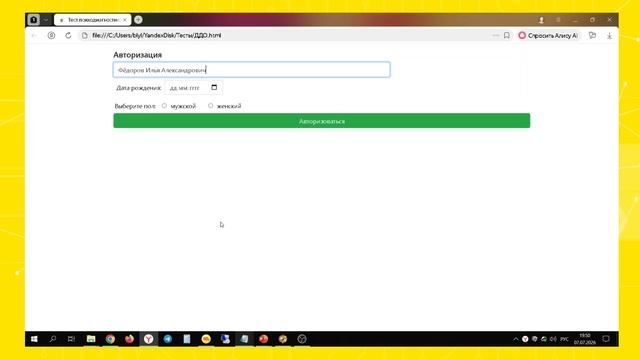Click the Авторизация heading
This screenshot has height=360, width=640.
click(x=138, y=55)
